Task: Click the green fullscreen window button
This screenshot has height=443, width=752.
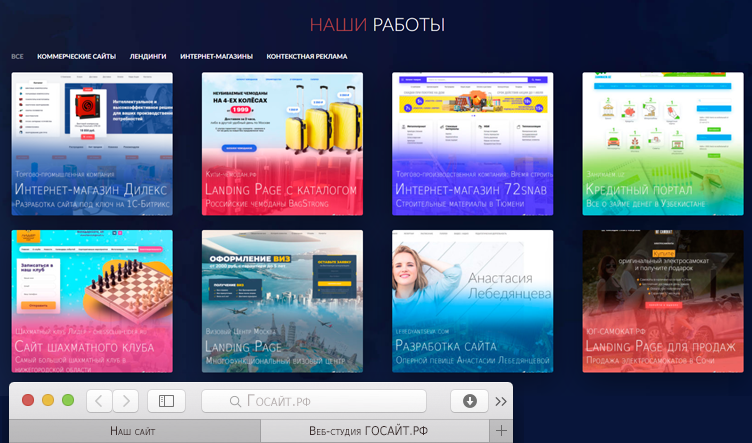Action: (68, 400)
